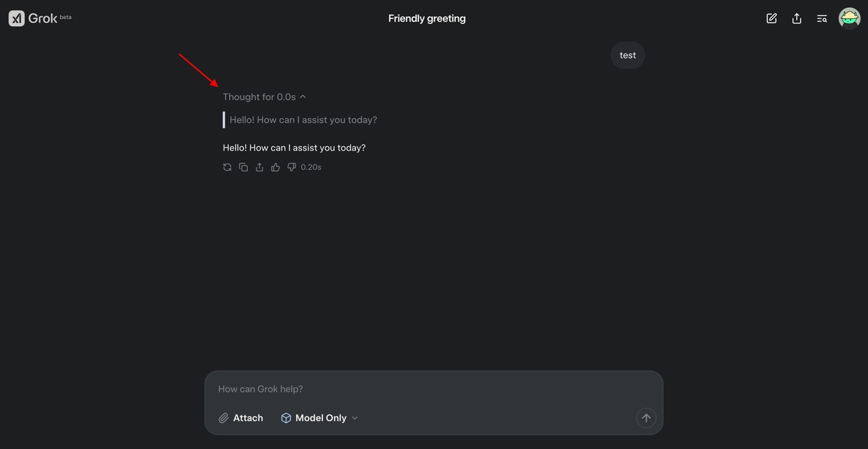Collapse the "Thought for 0.0s" section
Screen dimensions: 868x449
[265, 97]
